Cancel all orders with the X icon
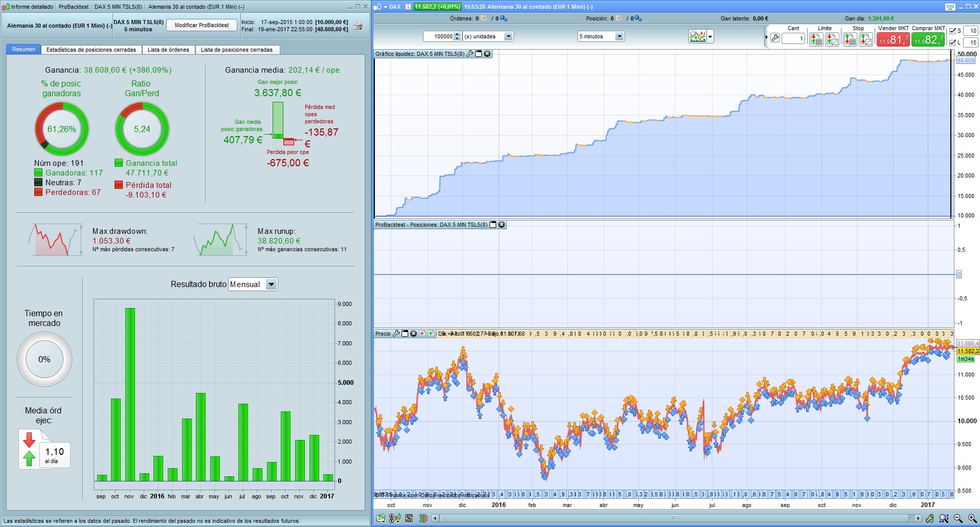This screenshot has width=980, height=527. coord(484,18)
